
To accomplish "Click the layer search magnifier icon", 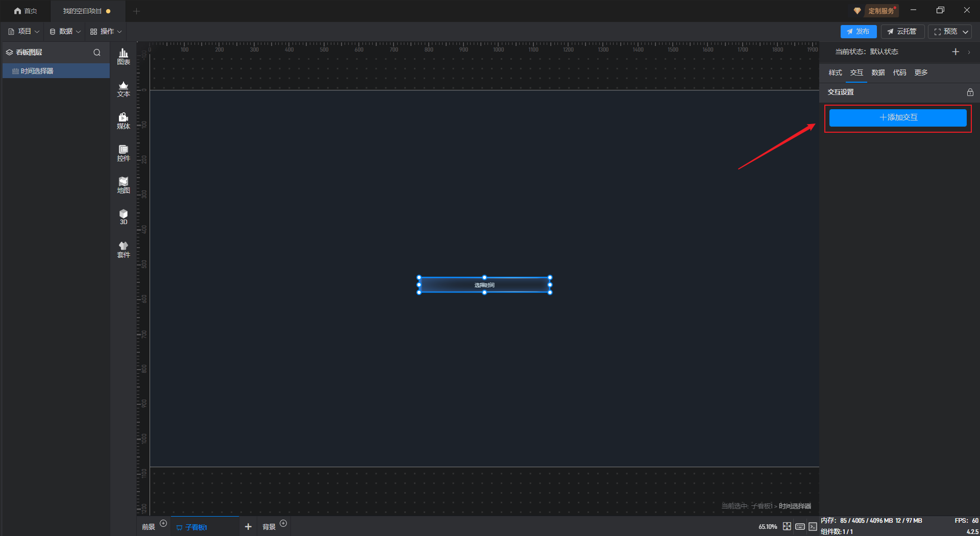I will click(x=97, y=53).
